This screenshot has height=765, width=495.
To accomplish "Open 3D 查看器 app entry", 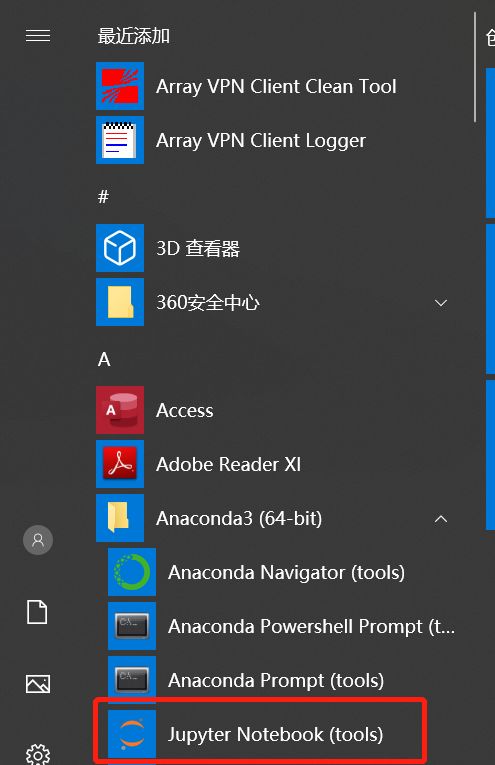I will (198, 248).
